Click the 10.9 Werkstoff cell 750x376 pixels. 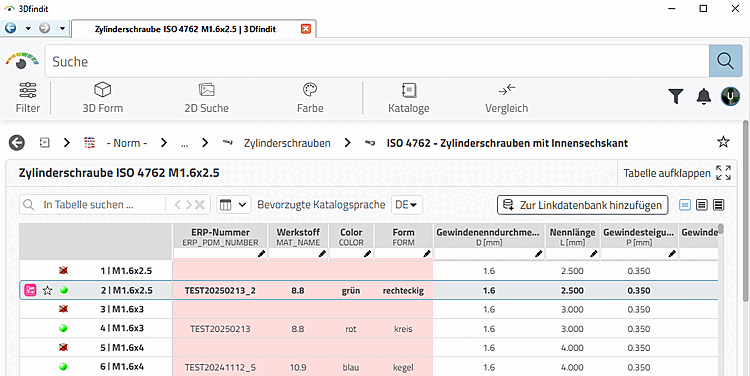(298, 367)
